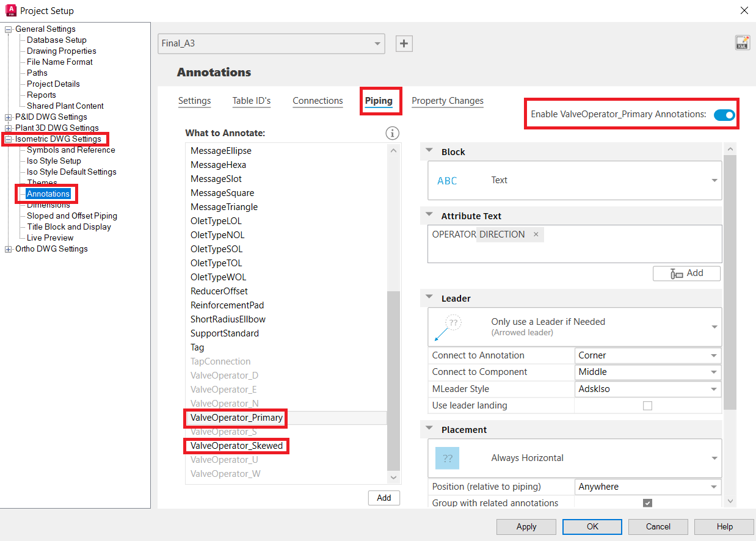
Task: Click the annotation list scrollbar thumb
Action: 394,380
